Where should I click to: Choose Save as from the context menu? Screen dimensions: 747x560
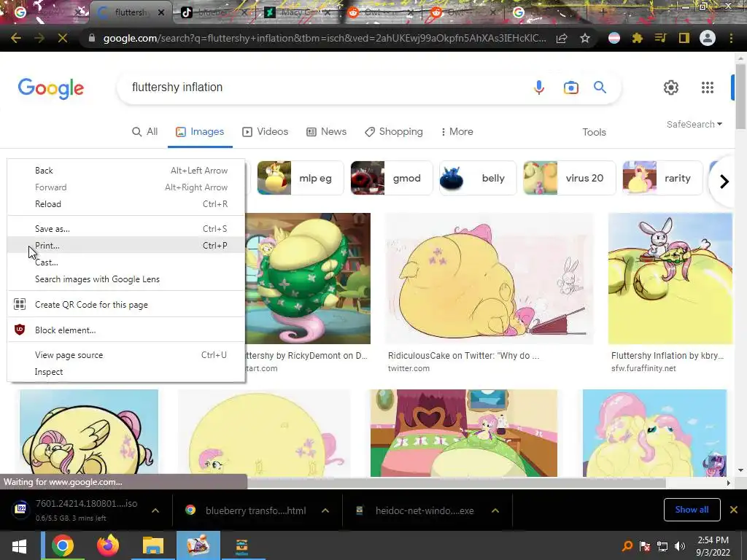point(126,228)
